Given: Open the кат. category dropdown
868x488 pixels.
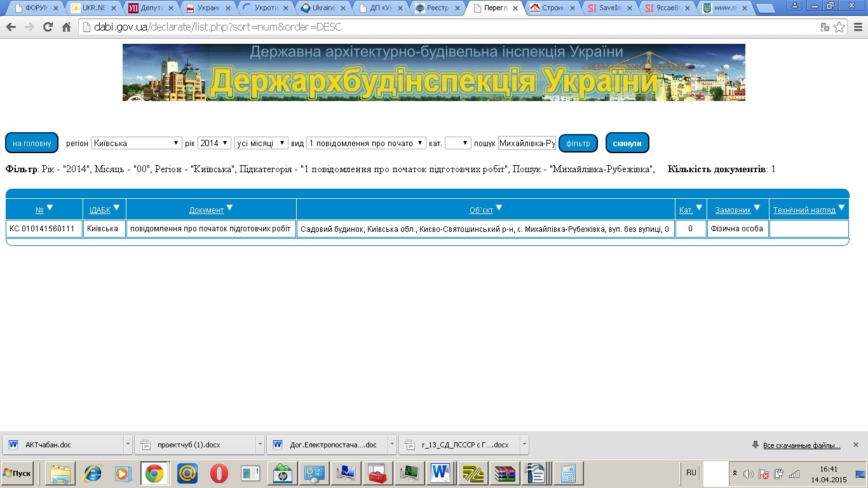Looking at the screenshot, I should click(458, 143).
